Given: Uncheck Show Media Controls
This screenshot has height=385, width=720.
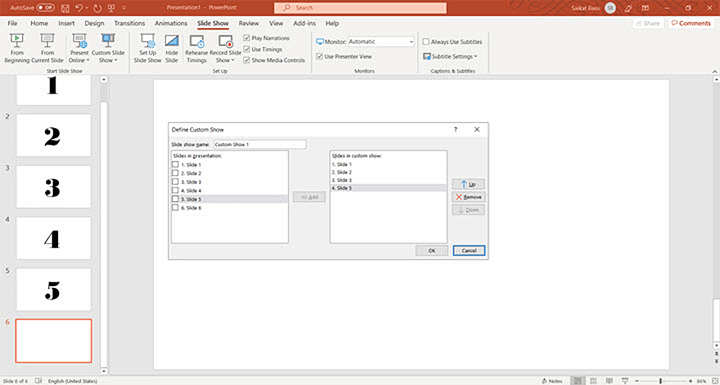Looking at the screenshot, I should 247,60.
